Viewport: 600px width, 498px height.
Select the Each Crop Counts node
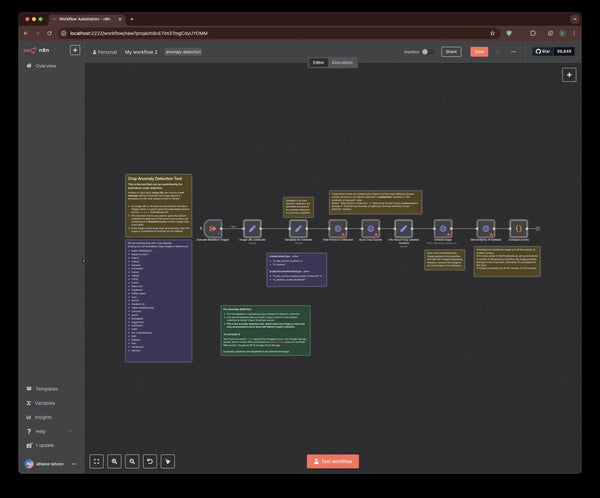(x=370, y=229)
